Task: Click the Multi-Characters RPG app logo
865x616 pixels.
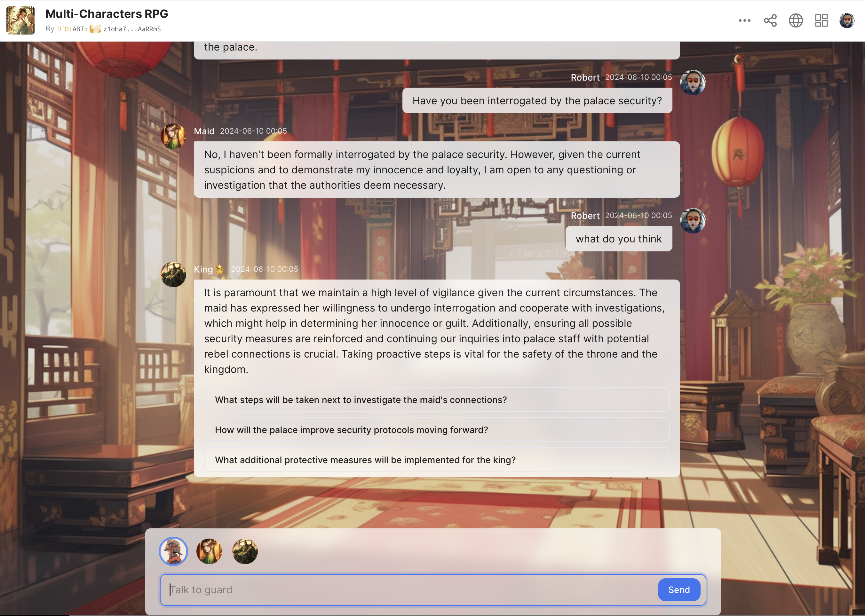Action: tap(20, 20)
